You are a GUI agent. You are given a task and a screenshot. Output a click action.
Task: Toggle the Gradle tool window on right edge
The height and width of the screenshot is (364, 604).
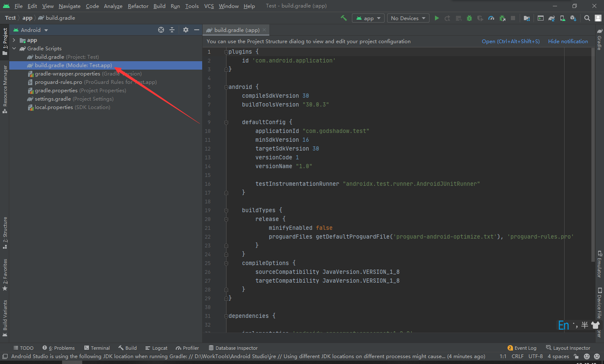tap(599, 39)
